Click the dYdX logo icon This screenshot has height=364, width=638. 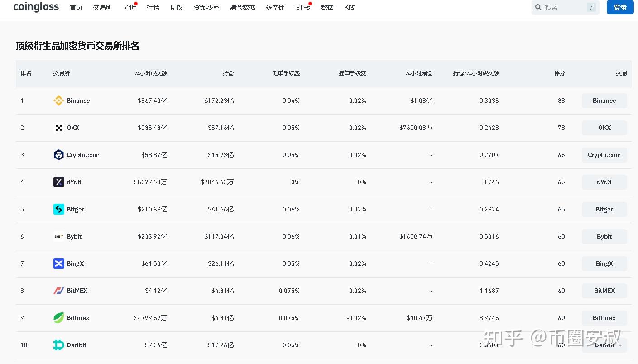click(59, 182)
